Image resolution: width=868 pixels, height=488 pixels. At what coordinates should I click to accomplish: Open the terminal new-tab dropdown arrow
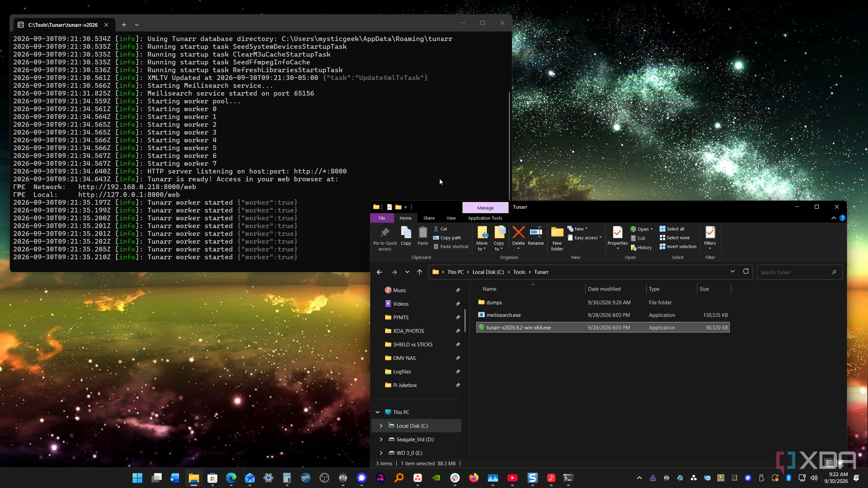point(137,25)
